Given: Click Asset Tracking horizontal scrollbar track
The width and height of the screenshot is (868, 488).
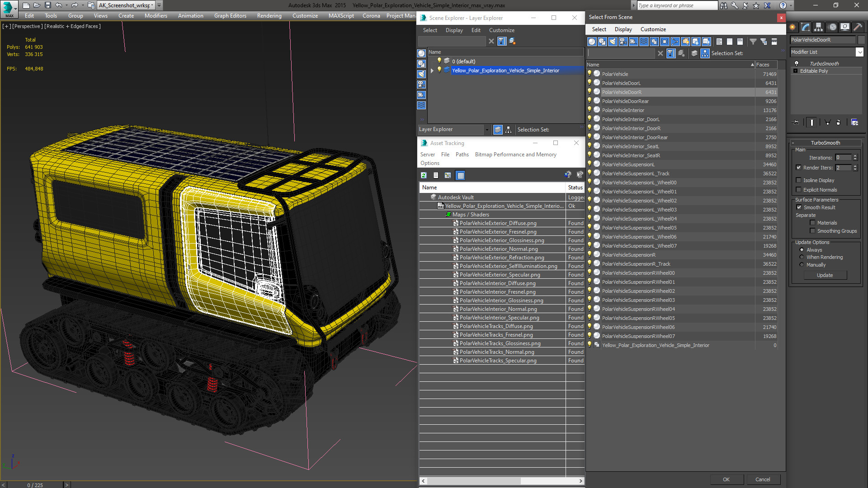Looking at the screenshot, I should 502,481.
